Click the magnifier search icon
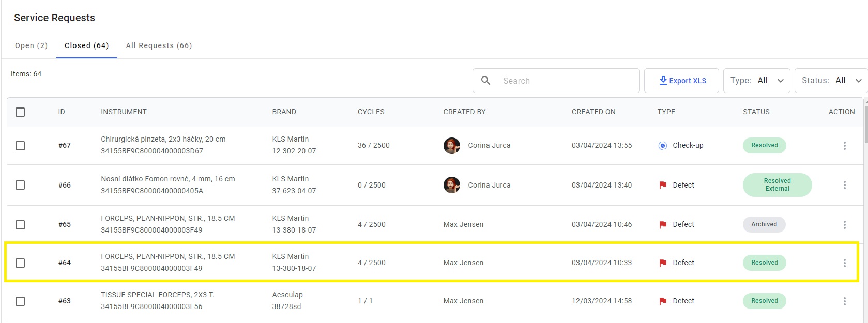Viewport: 868px width, 323px height. pos(485,81)
